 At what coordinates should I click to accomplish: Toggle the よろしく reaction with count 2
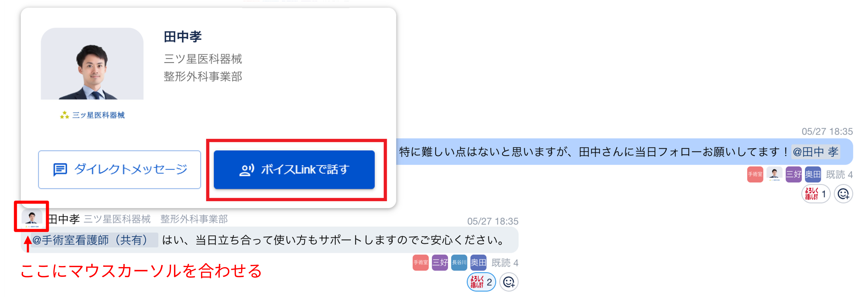click(x=481, y=282)
